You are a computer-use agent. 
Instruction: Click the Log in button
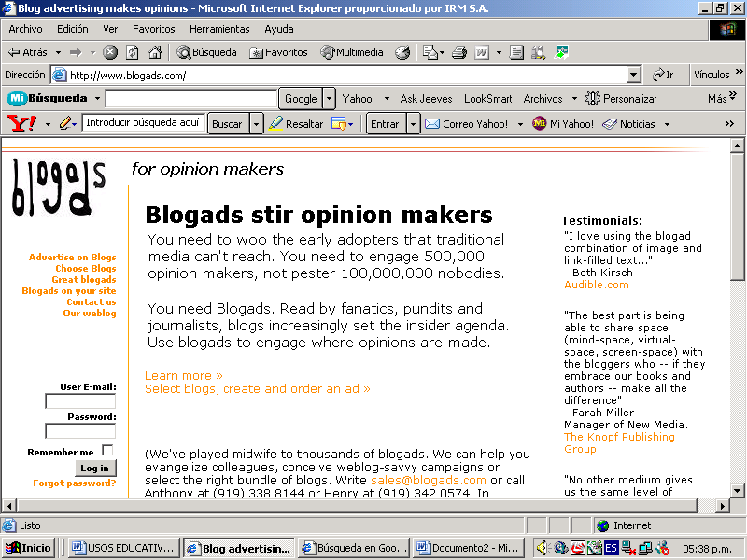coord(95,469)
